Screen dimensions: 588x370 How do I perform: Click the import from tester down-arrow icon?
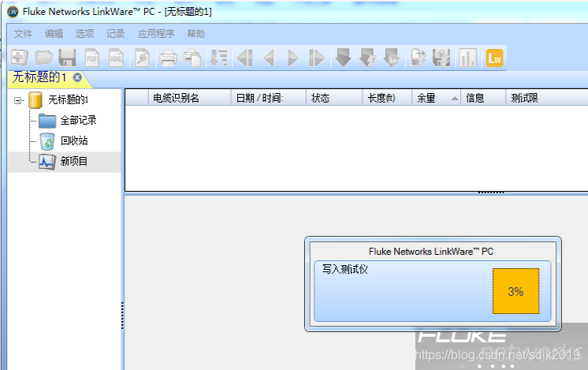[343, 58]
